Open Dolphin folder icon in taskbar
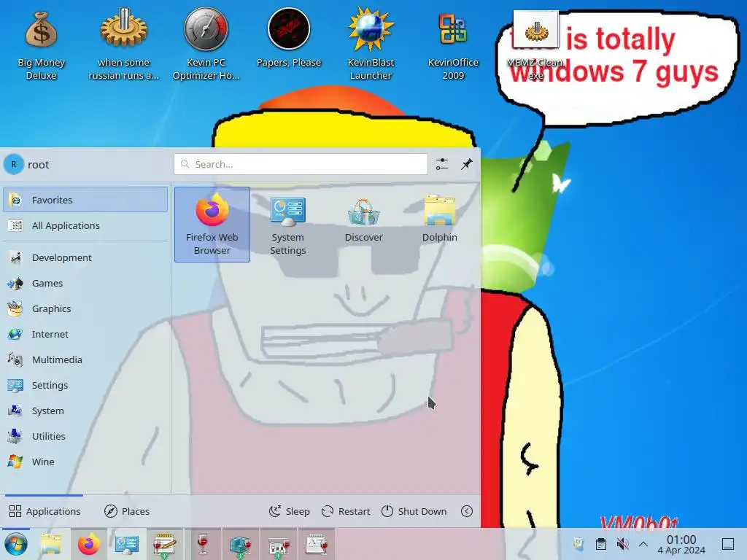The image size is (747, 560). click(51, 544)
